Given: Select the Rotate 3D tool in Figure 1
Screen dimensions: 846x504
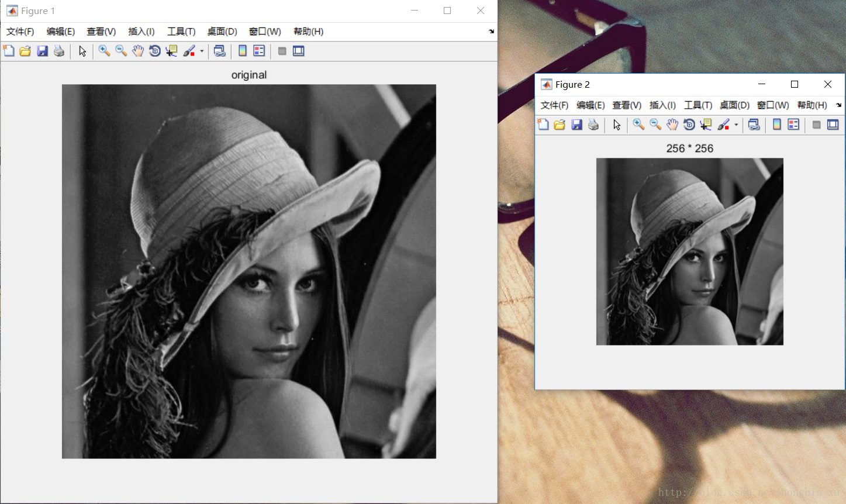Looking at the screenshot, I should click(154, 51).
